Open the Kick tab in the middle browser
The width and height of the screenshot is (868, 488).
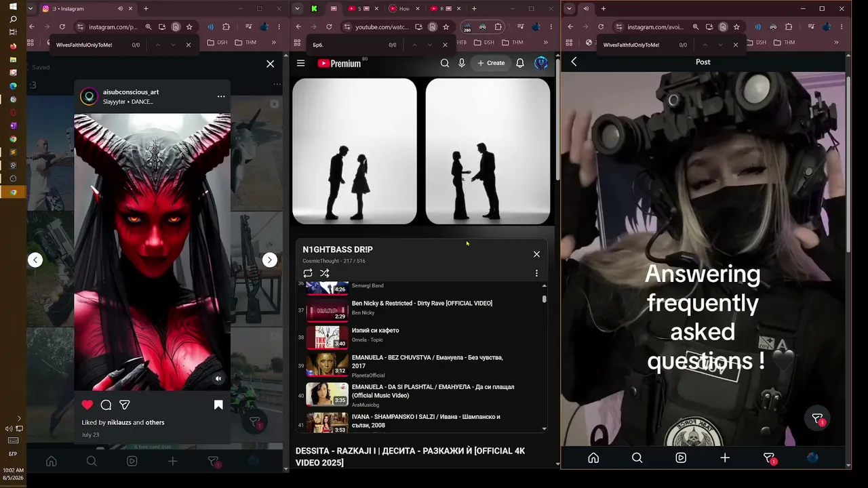point(314,9)
